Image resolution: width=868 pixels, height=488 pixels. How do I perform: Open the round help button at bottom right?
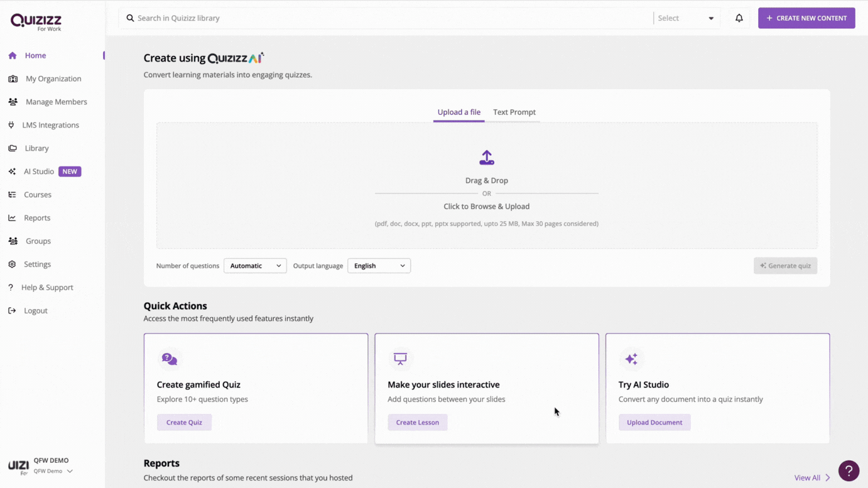pos(849,470)
